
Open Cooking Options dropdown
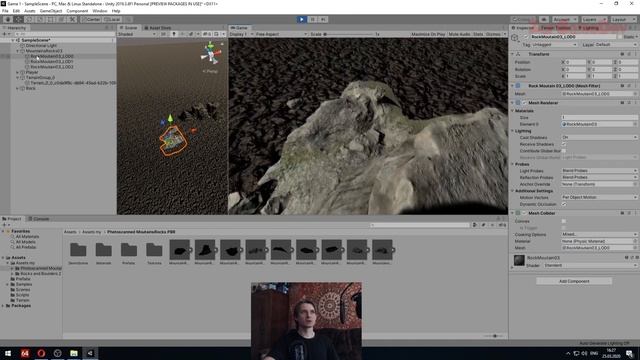tap(599, 234)
